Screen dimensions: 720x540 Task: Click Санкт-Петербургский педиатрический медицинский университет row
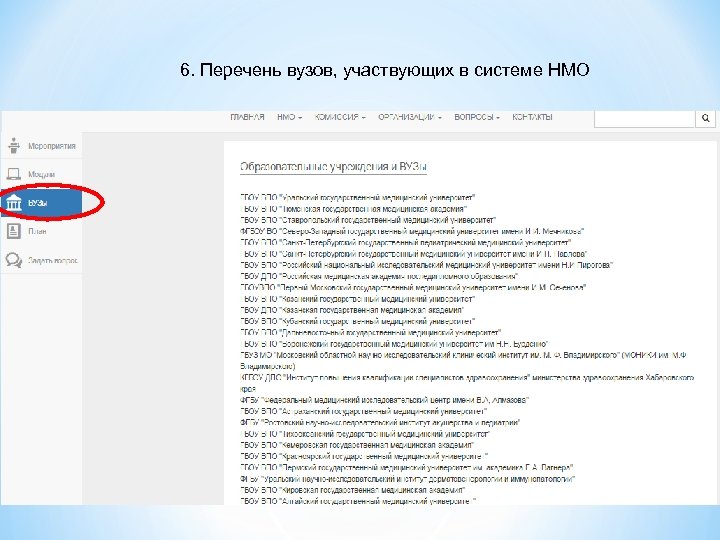pyautogui.click(x=405, y=242)
